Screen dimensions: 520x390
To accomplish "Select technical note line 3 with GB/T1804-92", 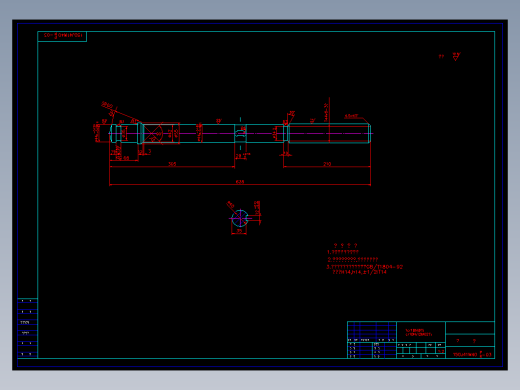I will click(x=365, y=267).
